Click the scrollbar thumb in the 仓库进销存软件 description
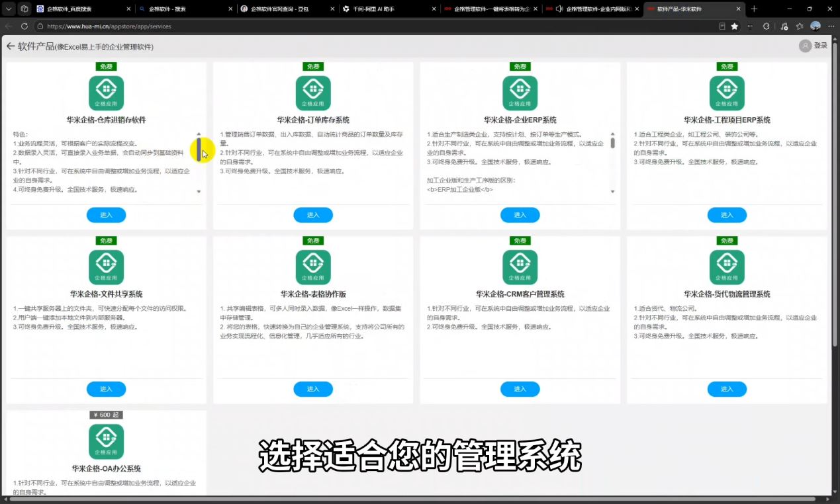Screen dimensions: 840x504 pyautogui.click(x=199, y=150)
